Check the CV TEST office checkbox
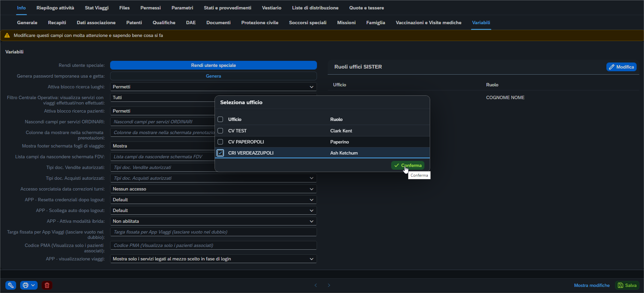 click(220, 131)
